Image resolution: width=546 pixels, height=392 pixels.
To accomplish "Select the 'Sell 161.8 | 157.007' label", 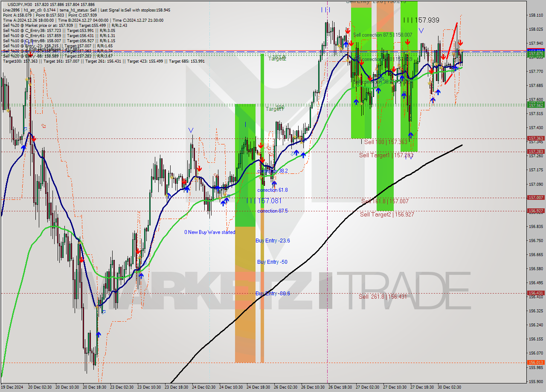I will click(x=385, y=201).
